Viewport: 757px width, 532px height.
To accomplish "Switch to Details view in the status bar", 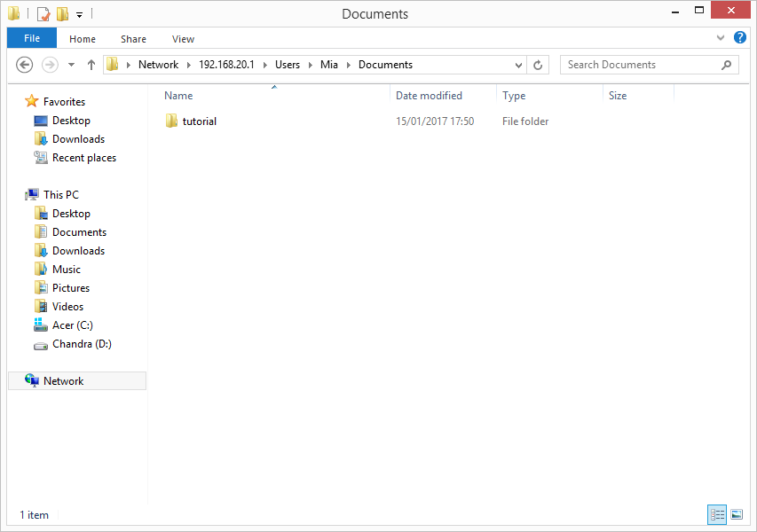I will pyautogui.click(x=717, y=514).
